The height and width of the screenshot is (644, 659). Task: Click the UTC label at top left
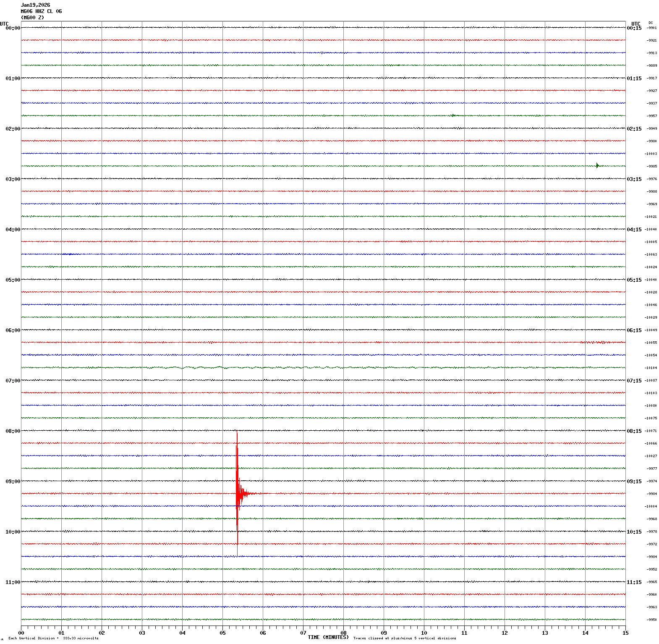pyautogui.click(x=4, y=24)
